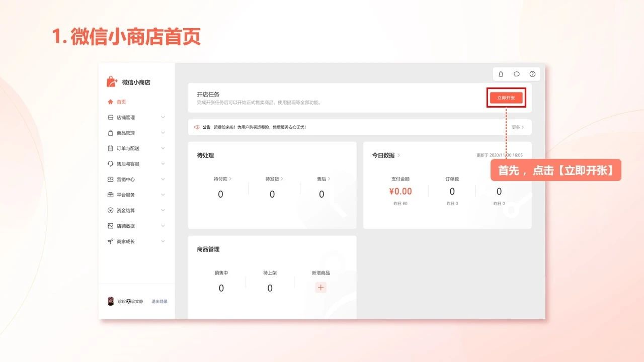Open the 商家成长 menu label
The image size is (644, 362).
[126, 241]
